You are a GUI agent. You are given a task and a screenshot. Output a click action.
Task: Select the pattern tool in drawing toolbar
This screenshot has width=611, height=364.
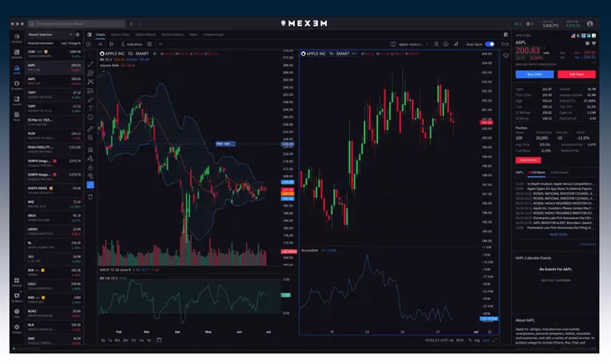90,81
